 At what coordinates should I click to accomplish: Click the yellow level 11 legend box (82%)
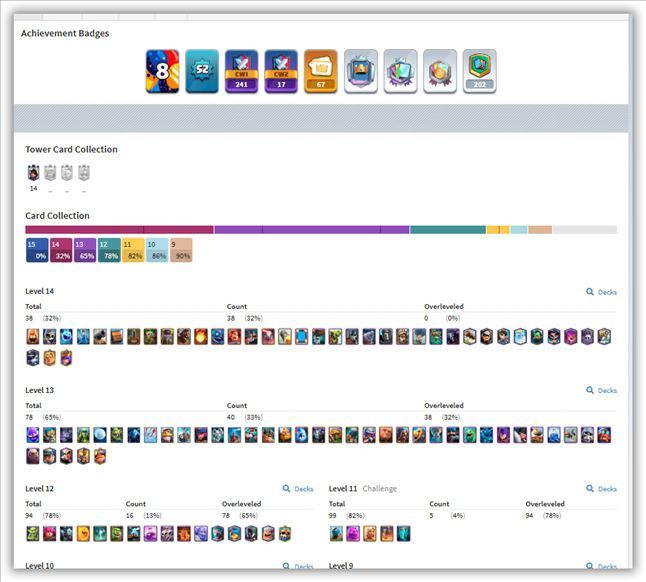point(133,250)
